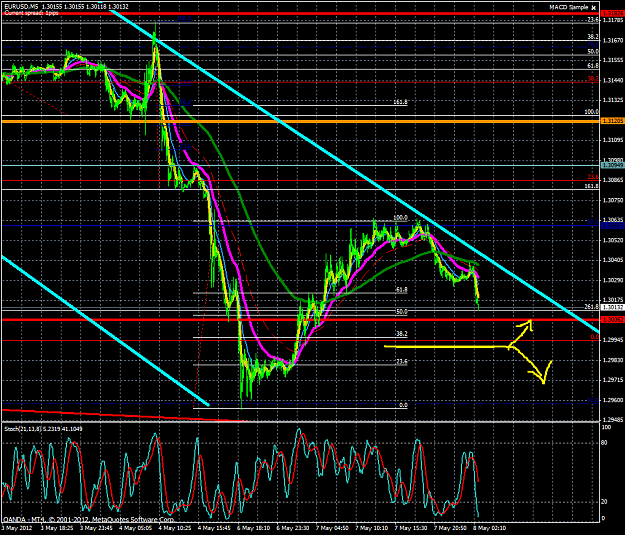Screen dimensions: 625x535
Task: Click the EURUSD,M5 chart title text
Action: [x=22, y=7]
